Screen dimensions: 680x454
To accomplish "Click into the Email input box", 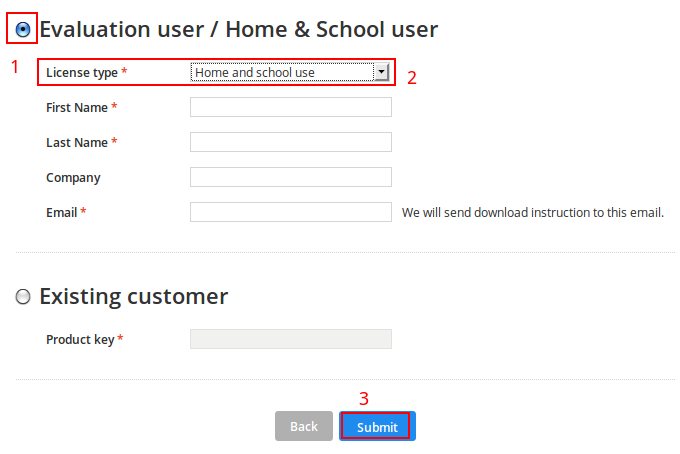I will (291, 212).
